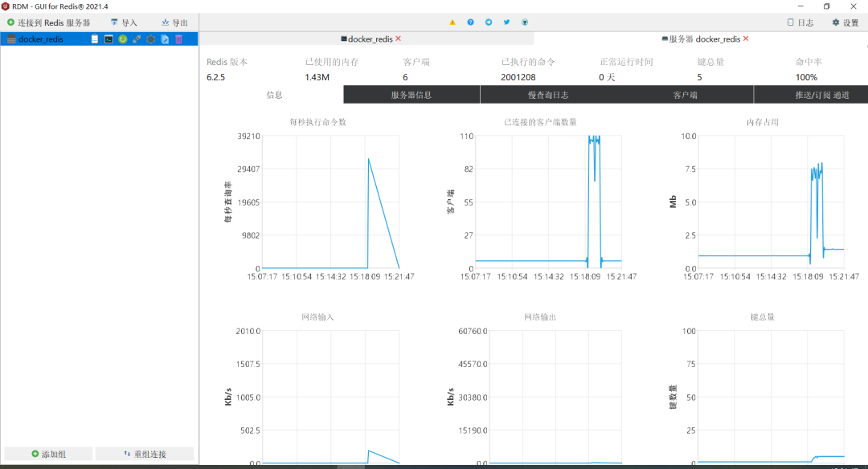The image size is (868, 469).
Task: Reload the docker_redis connection
Action: tap(123, 39)
